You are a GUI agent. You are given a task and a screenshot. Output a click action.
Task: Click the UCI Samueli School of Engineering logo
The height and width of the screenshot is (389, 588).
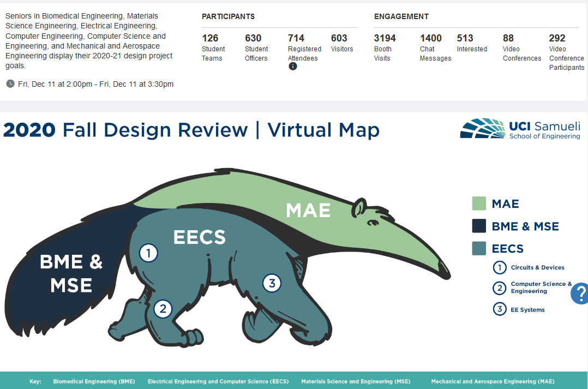tap(520, 130)
